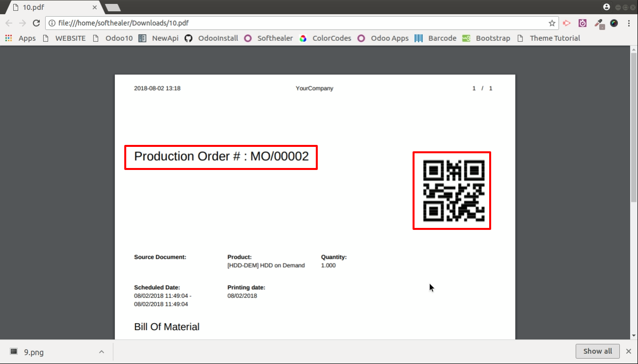
Task: Click '[HDD-DEM] HDD on Demand' product text
Action: coord(266,265)
